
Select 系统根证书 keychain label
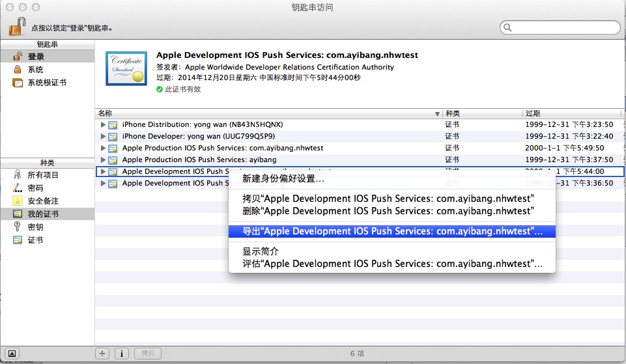(x=47, y=83)
